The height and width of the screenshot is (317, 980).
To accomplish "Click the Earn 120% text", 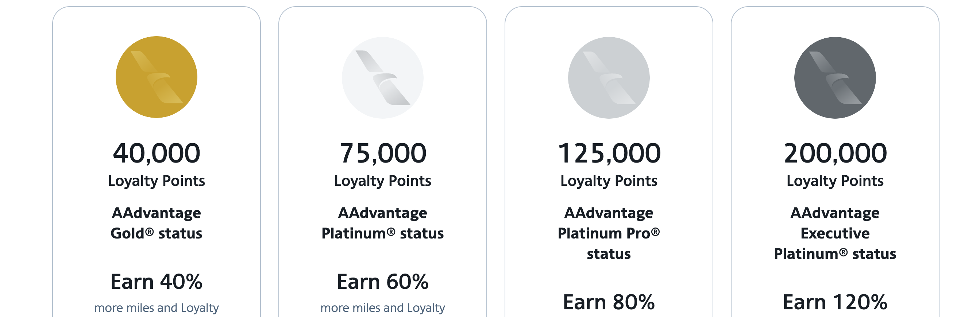I will pos(835,302).
